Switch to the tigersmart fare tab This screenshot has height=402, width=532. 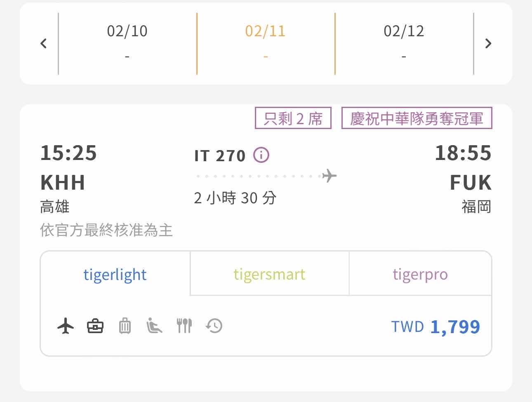coord(269,274)
